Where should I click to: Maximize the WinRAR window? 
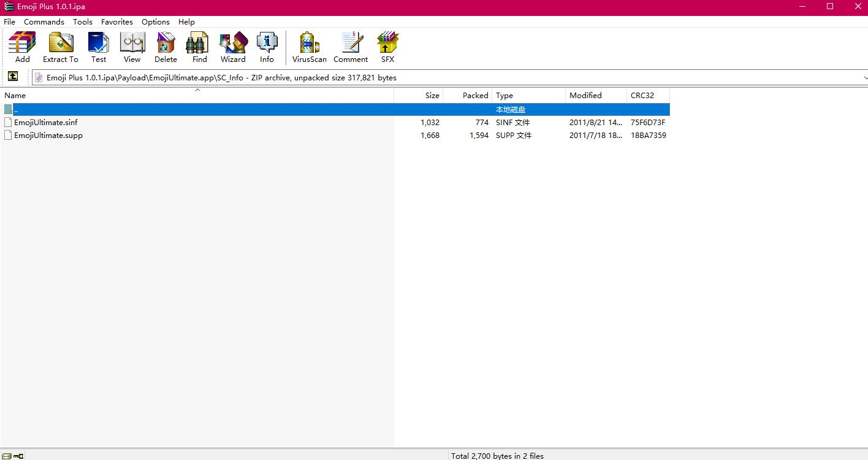pyautogui.click(x=830, y=6)
